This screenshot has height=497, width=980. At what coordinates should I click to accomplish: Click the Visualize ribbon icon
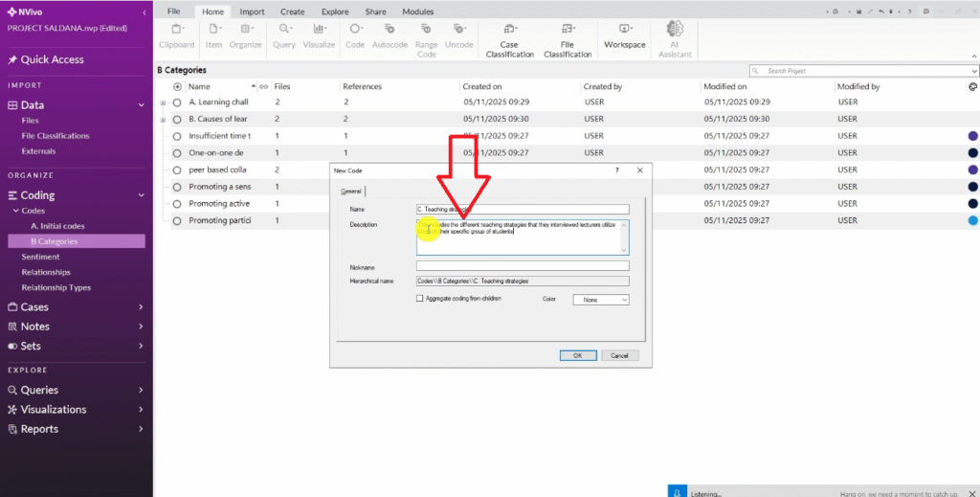pos(319,35)
